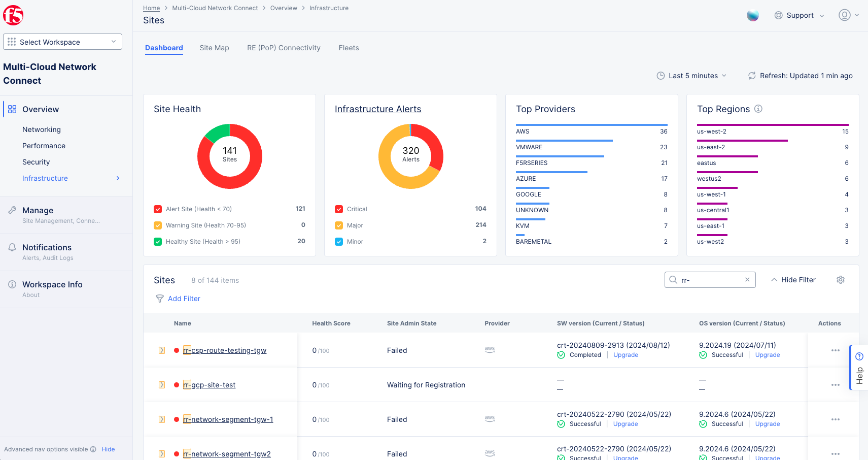The height and width of the screenshot is (460, 868).
Task: Open table settings via the gear icon
Action: [841, 280]
